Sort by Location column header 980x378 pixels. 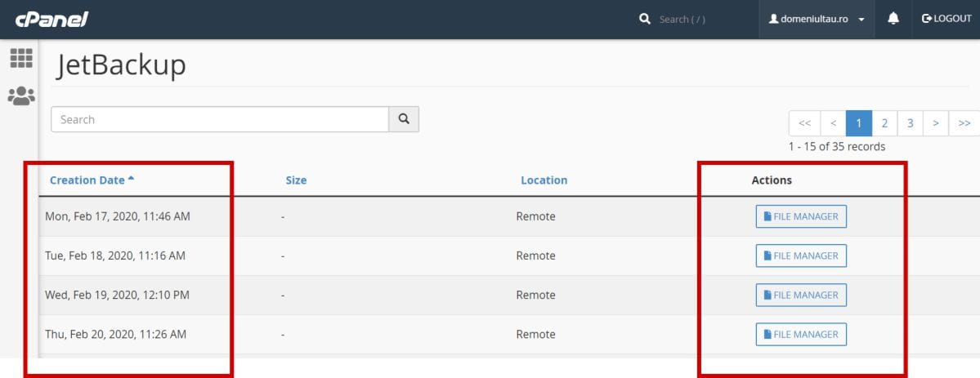click(x=544, y=180)
